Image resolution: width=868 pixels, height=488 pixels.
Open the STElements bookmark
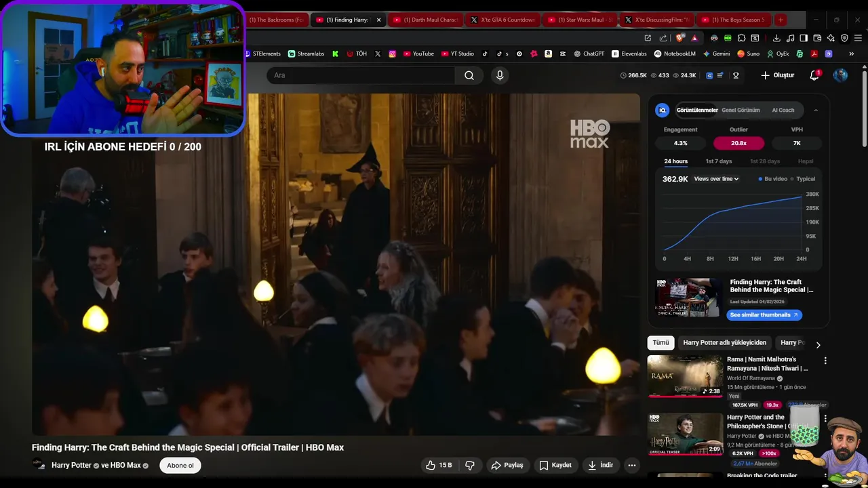click(262, 54)
